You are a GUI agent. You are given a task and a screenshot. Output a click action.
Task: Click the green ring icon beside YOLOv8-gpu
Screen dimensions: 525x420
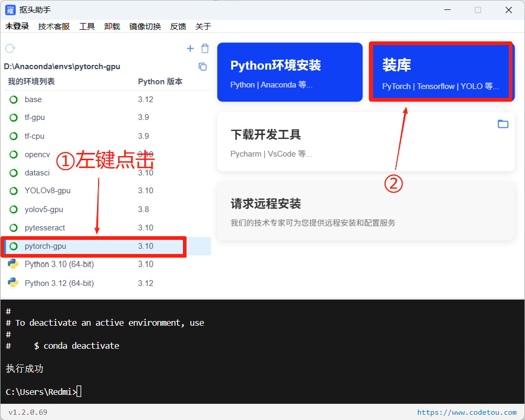click(x=14, y=191)
